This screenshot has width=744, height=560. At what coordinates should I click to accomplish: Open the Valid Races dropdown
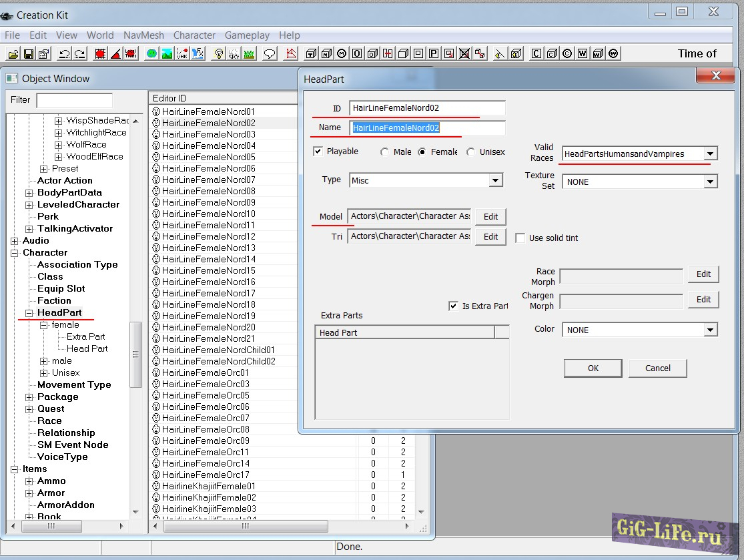[x=711, y=154]
